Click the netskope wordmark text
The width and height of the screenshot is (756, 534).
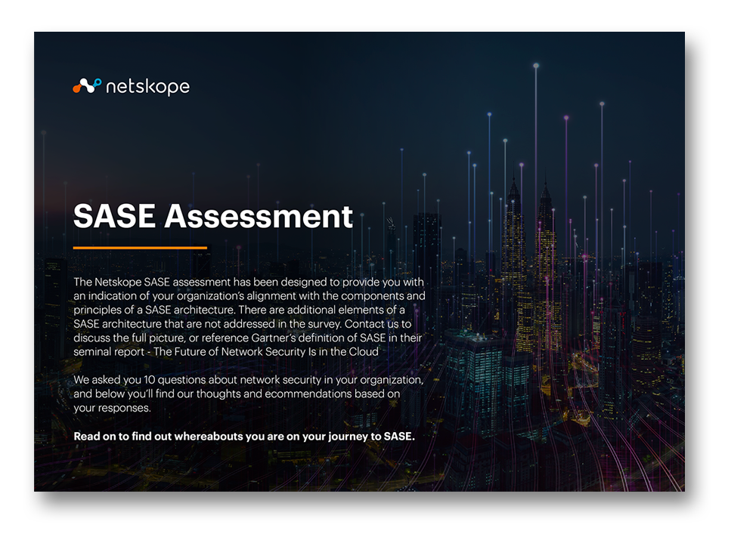(x=147, y=87)
